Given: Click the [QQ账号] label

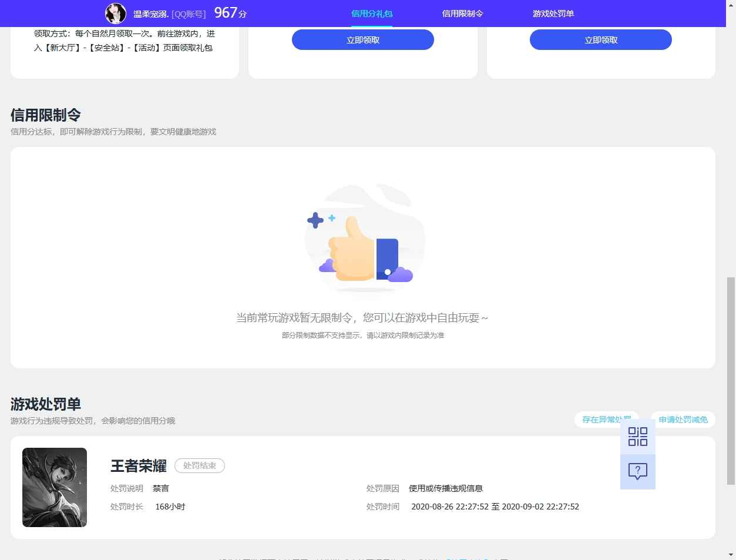Looking at the screenshot, I should [x=189, y=14].
